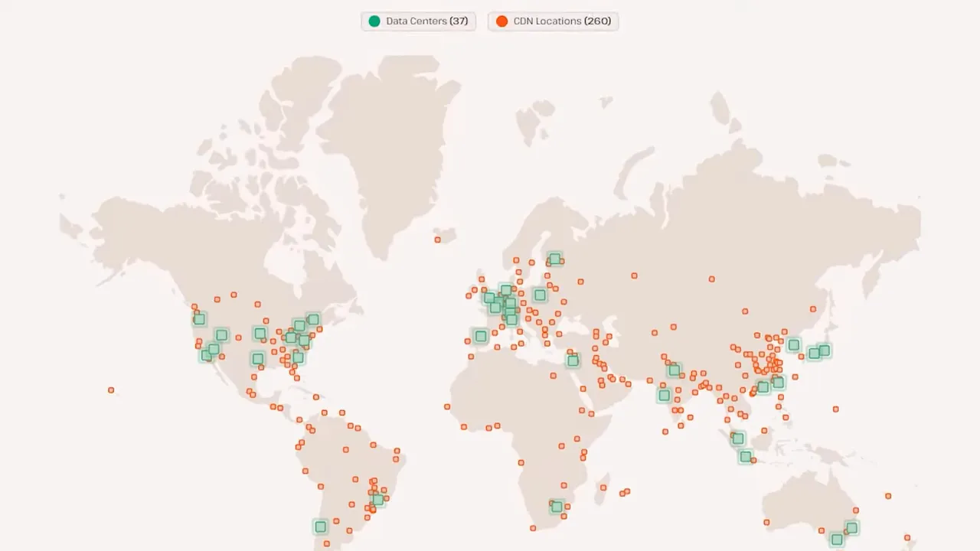Viewport: 980px width, 551px height.
Task: Select the CDN marker in Western Australia
Action: pyautogui.click(x=766, y=522)
